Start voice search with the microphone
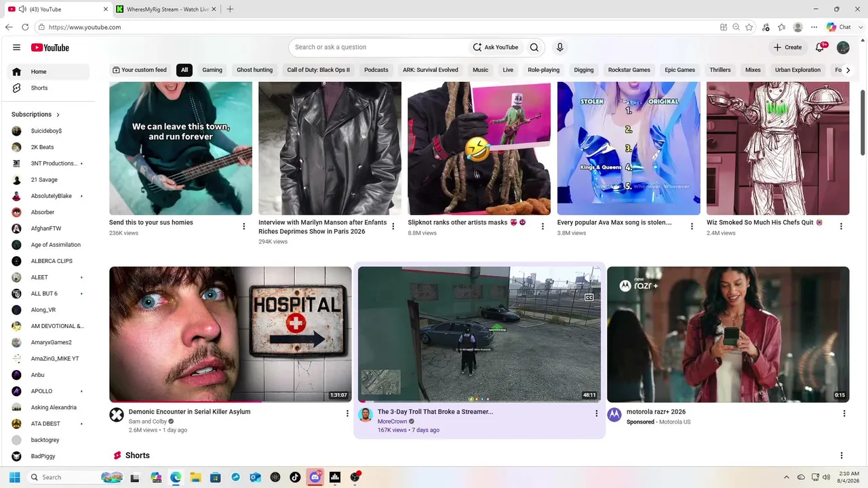Screen dimensions: 868x488 coord(559,47)
